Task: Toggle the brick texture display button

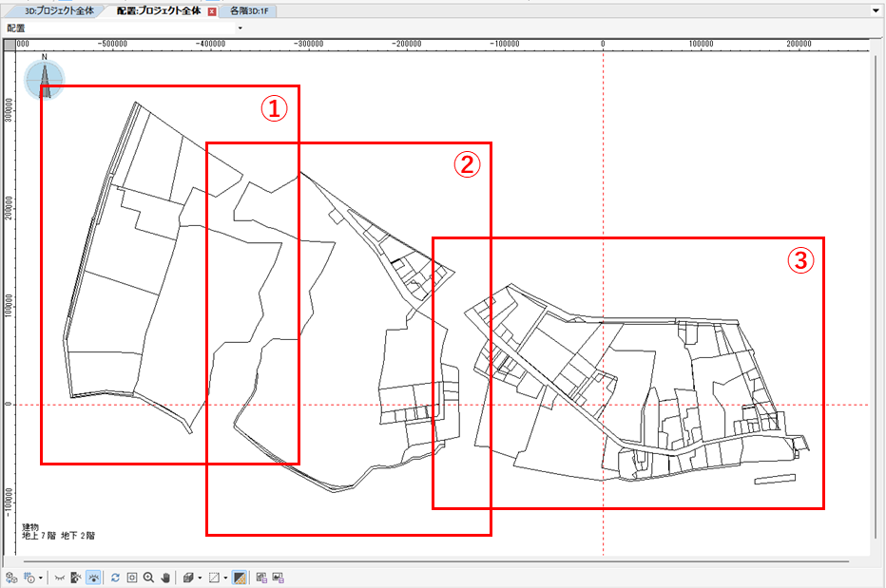Action: click(x=240, y=578)
